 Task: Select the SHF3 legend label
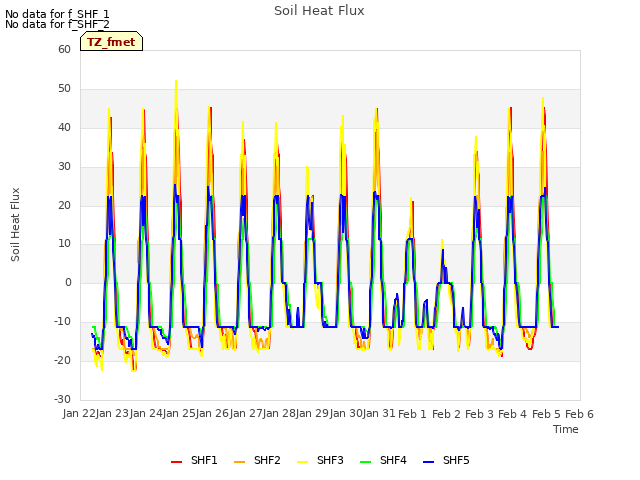330,460
